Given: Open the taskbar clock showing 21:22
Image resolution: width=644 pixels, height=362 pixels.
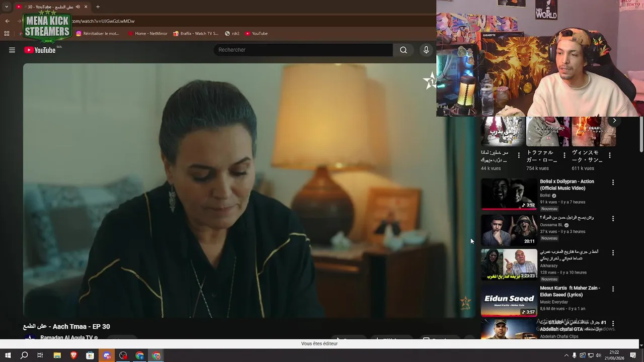Looking at the screenshot, I should coord(614,355).
